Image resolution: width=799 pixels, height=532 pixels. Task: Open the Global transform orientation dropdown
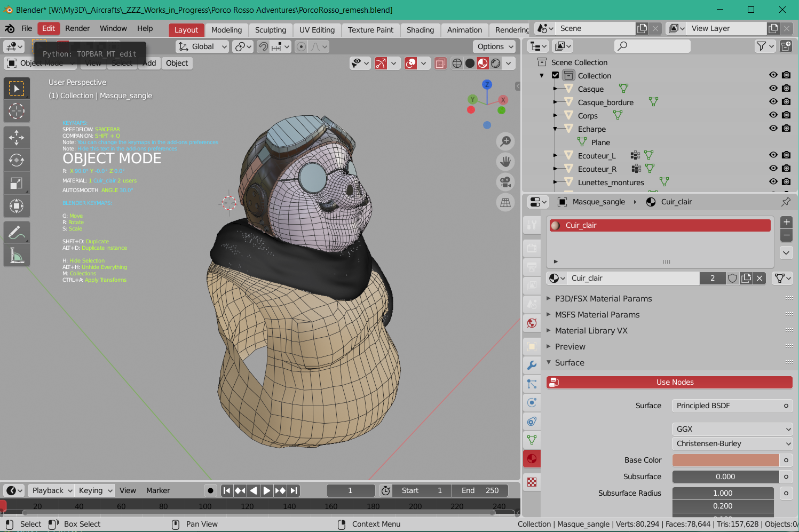(x=202, y=47)
